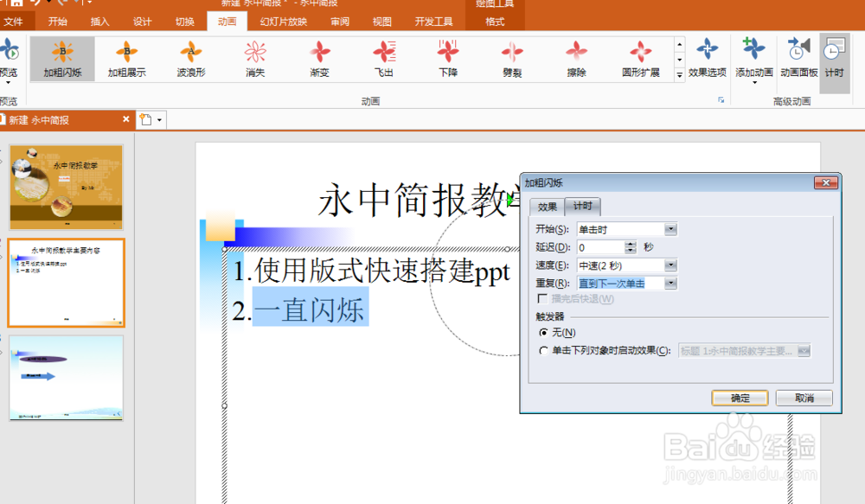
Task: Open the 动画面板 animation pane
Action: pyautogui.click(x=798, y=59)
